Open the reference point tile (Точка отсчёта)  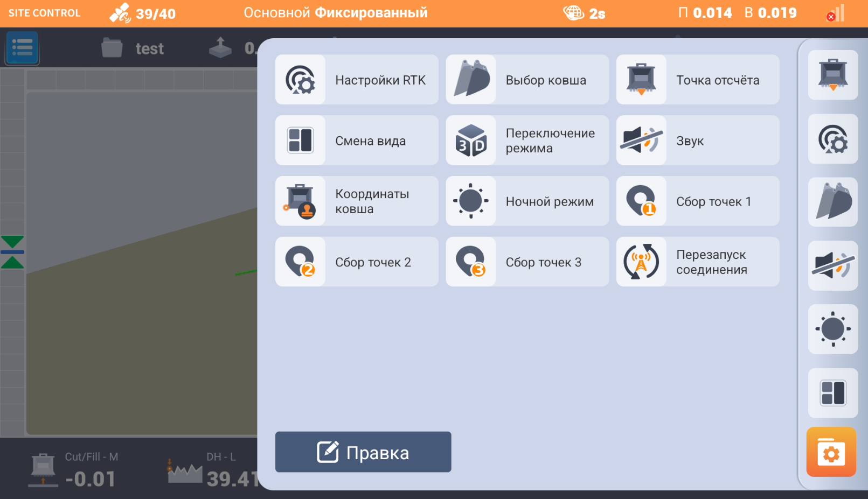pos(697,80)
